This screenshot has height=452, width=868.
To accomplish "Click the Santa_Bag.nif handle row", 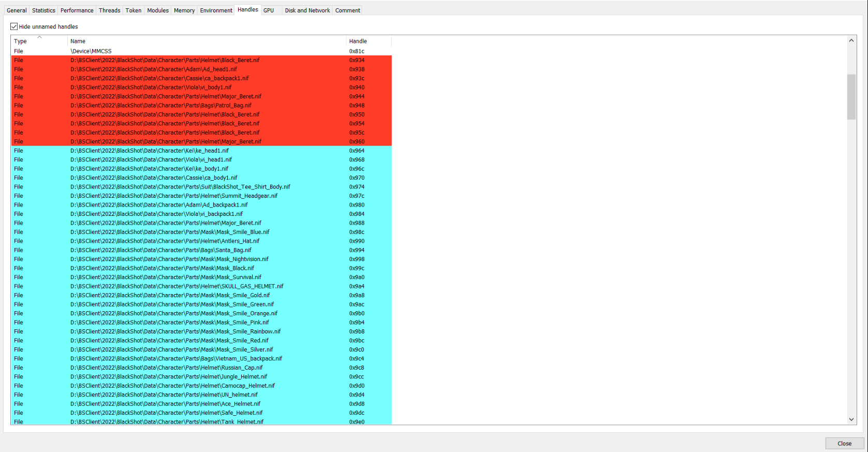I will tap(201, 250).
